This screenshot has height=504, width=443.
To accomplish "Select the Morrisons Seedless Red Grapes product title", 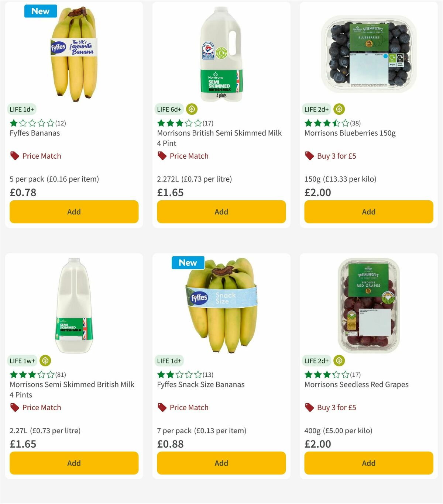I will click(356, 384).
